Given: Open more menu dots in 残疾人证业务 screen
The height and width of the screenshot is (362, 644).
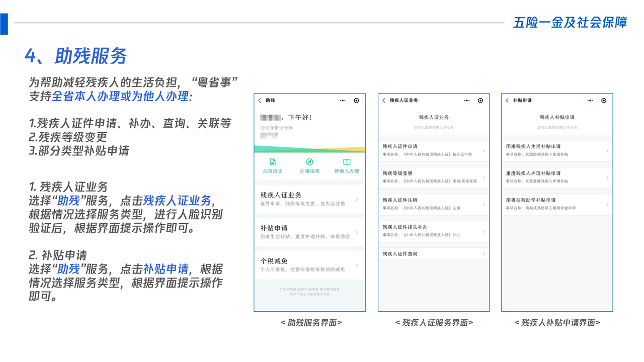Looking at the screenshot, I should pyautogui.click(x=466, y=101).
